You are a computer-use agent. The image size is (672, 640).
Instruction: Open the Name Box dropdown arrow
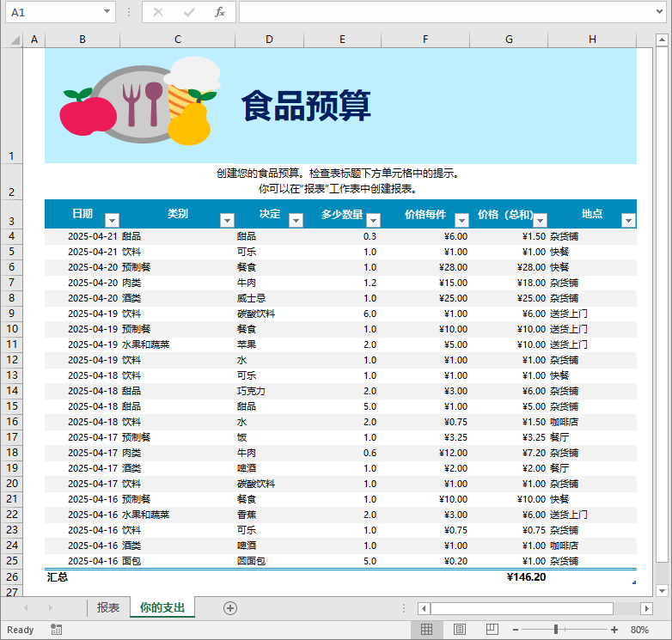[107, 12]
